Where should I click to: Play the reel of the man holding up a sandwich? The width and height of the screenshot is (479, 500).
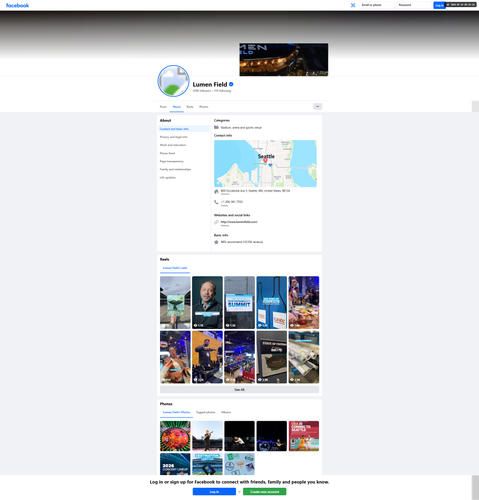click(175, 357)
